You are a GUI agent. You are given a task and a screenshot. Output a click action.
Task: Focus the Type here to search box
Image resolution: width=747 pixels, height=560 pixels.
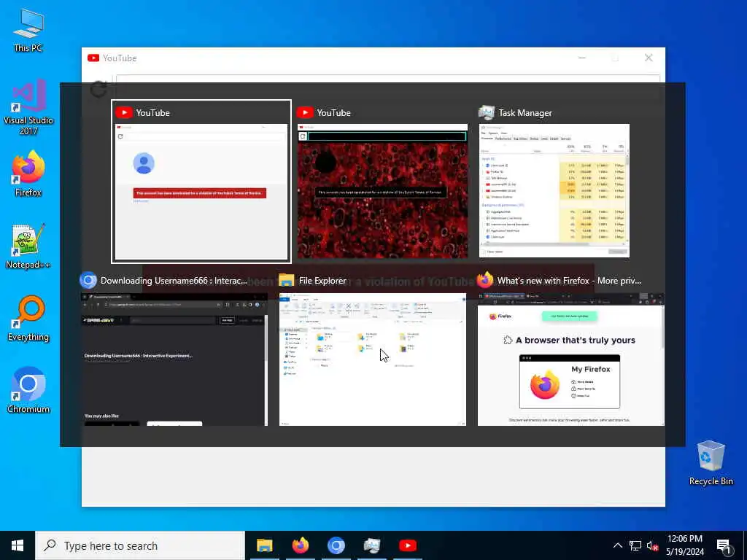click(140, 545)
